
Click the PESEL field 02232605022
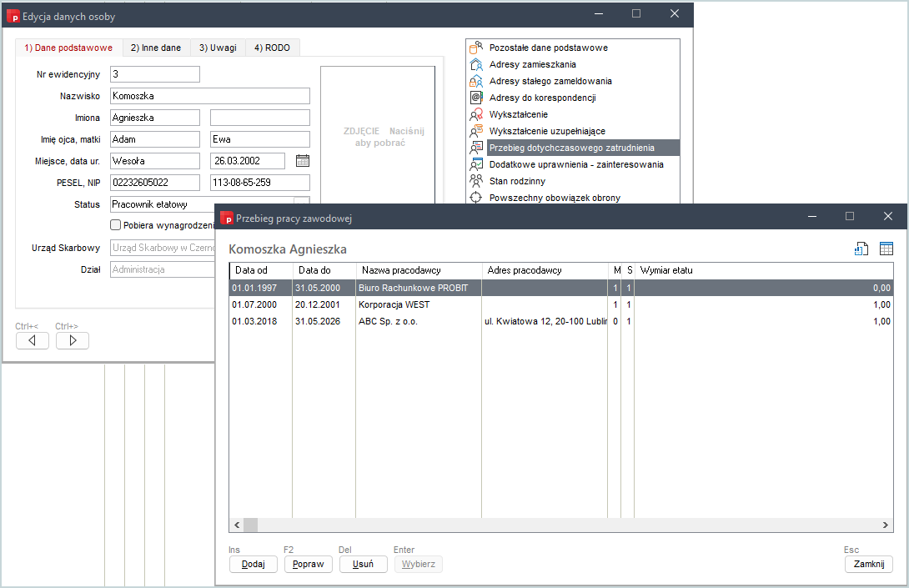(155, 183)
